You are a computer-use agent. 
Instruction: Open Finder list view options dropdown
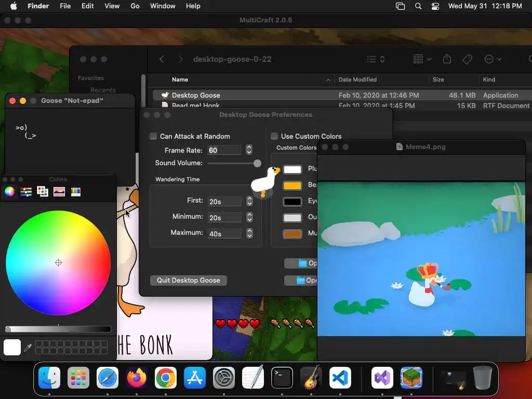[376, 59]
